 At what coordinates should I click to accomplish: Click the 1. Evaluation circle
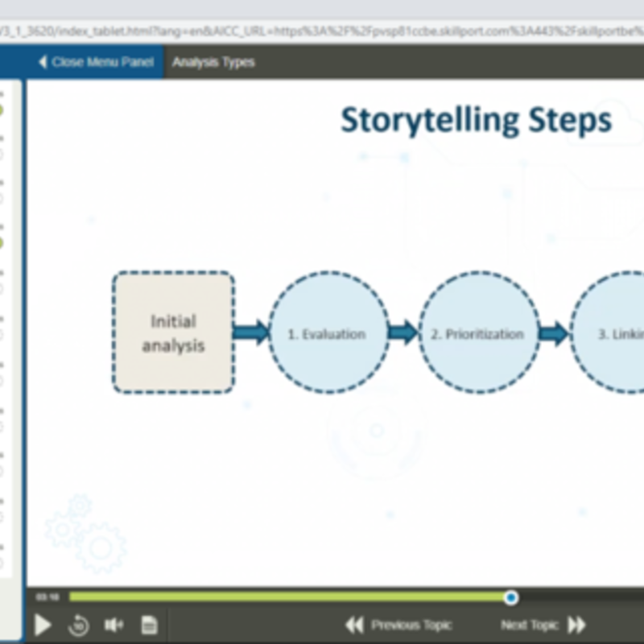[x=328, y=332]
